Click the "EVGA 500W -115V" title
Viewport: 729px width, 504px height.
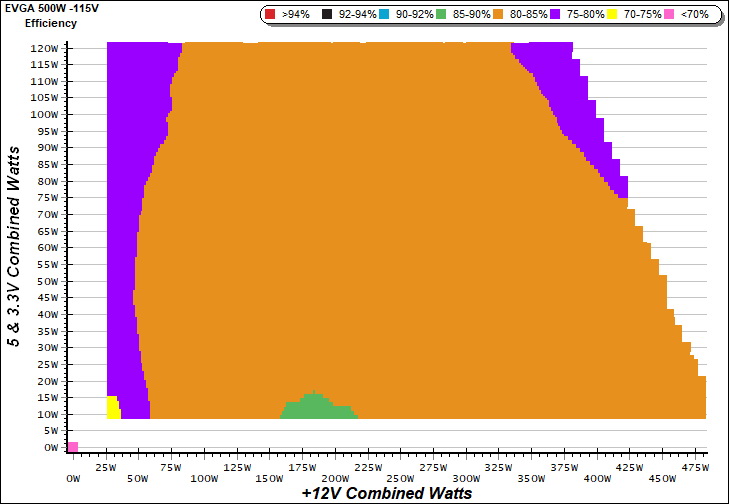tap(46, 8)
